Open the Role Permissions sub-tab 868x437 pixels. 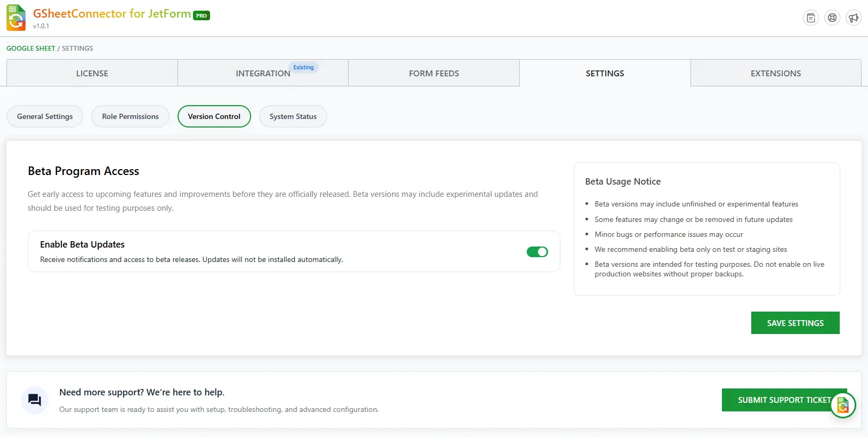131,116
